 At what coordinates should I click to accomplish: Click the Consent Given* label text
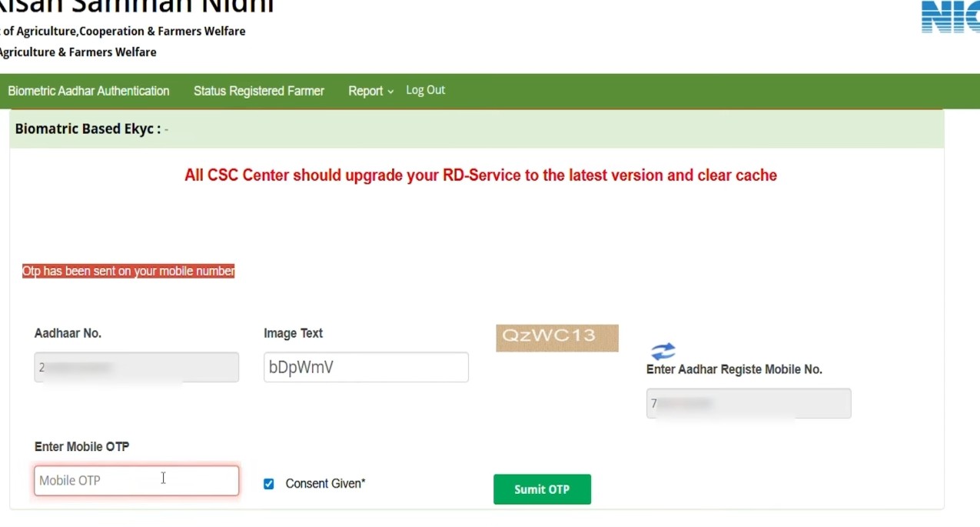tap(325, 484)
